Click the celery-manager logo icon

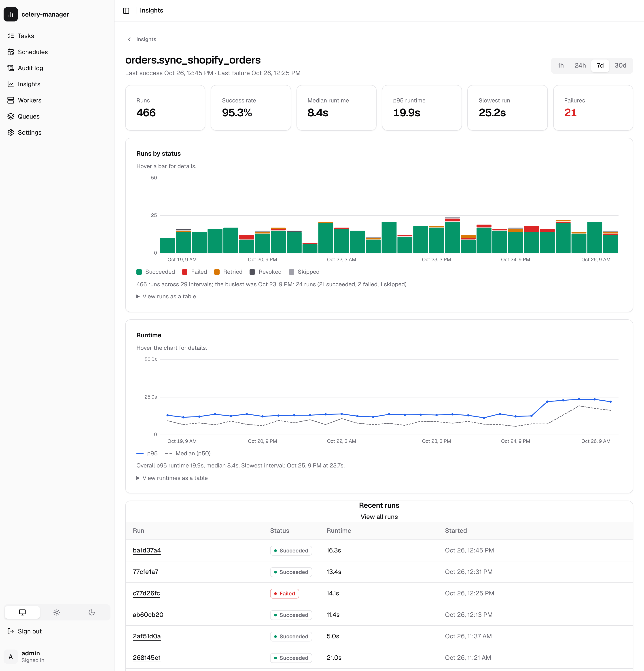click(x=11, y=14)
